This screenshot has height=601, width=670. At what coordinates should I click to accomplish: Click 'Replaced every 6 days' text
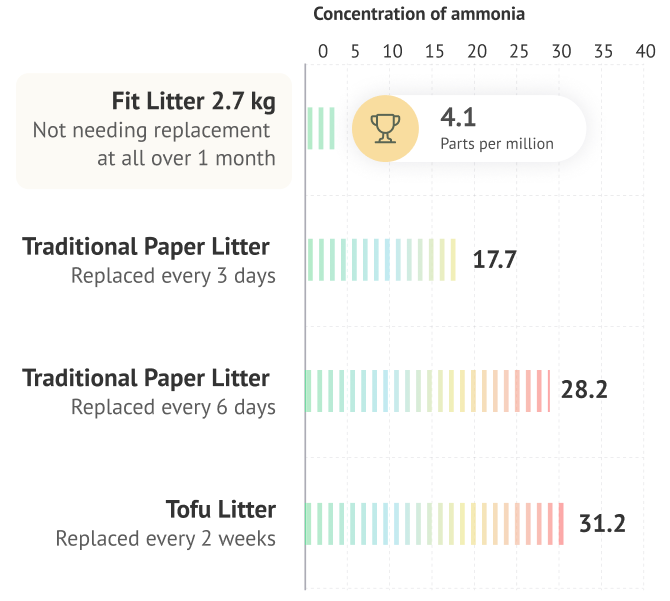pyautogui.click(x=173, y=407)
